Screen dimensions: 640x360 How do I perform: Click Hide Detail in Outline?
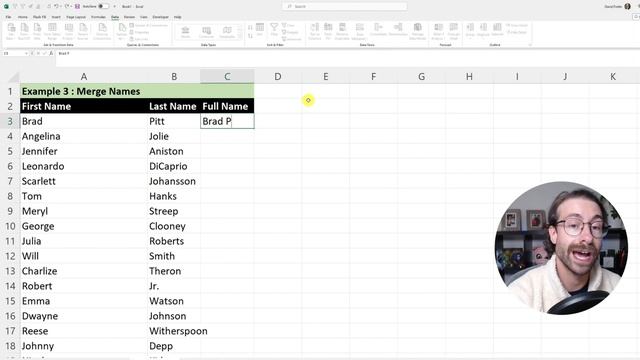click(516, 32)
